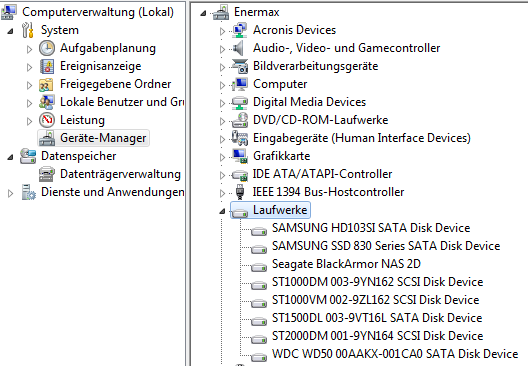The width and height of the screenshot is (528, 366).
Task: Open Geräte-Manager in the left tree
Action: coord(103,138)
